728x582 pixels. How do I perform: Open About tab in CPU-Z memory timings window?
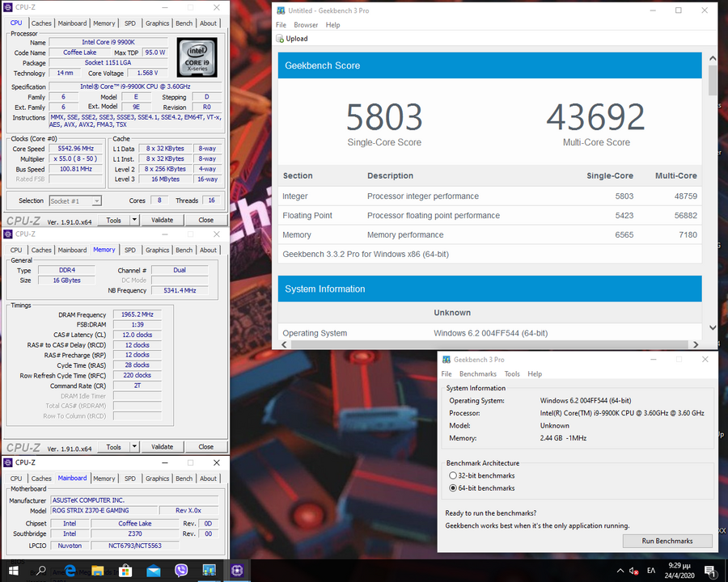tap(208, 250)
